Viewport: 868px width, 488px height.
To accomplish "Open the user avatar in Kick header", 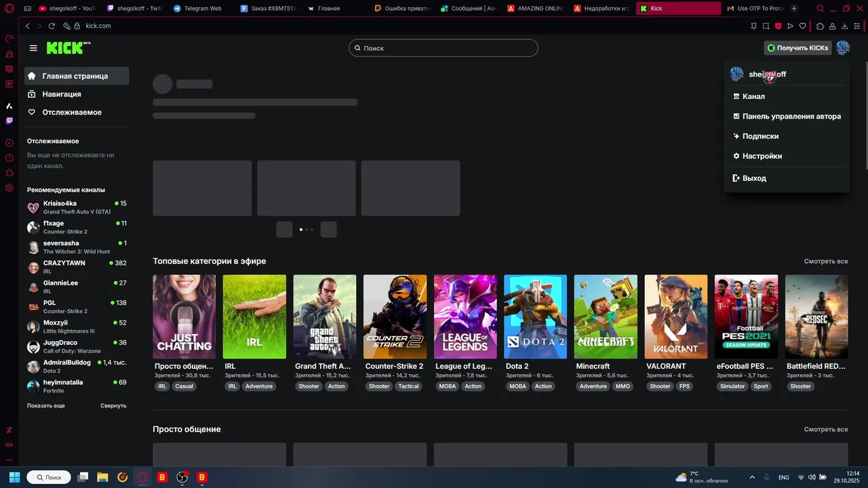I will coord(843,48).
